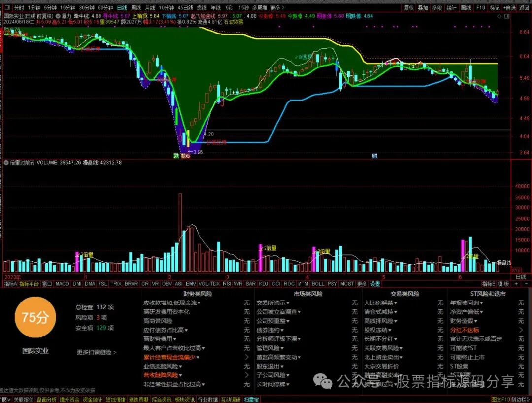Screen dimensions: 532x403
Task: Expand 交易所警示 risk item
Action: pos(273,302)
